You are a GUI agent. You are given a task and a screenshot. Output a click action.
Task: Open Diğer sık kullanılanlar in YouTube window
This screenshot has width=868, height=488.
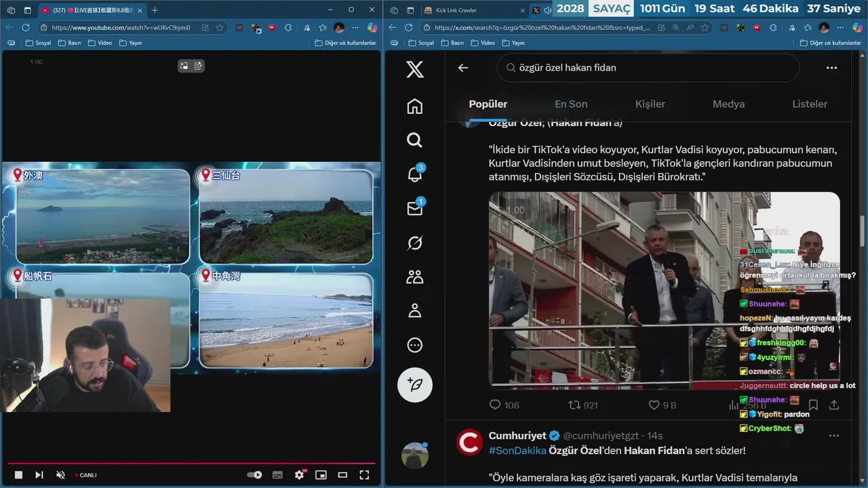(x=345, y=43)
